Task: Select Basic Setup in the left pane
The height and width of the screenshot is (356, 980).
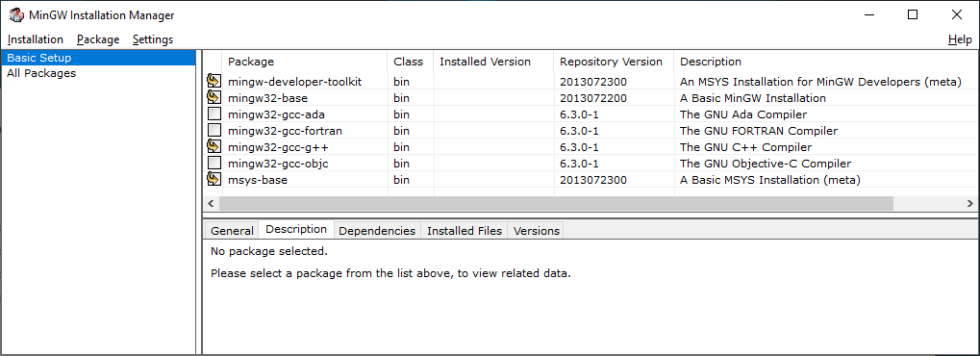Action: click(x=99, y=58)
